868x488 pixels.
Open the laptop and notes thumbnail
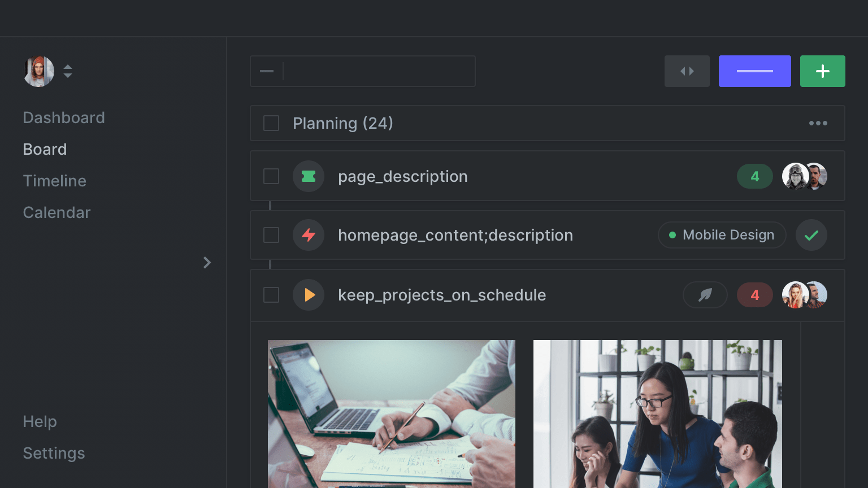click(391, 413)
